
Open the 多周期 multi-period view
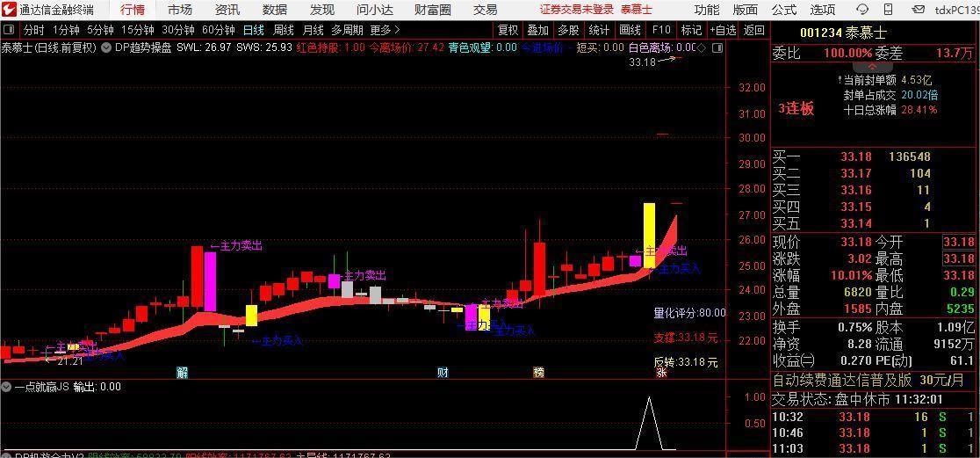pyautogui.click(x=348, y=30)
